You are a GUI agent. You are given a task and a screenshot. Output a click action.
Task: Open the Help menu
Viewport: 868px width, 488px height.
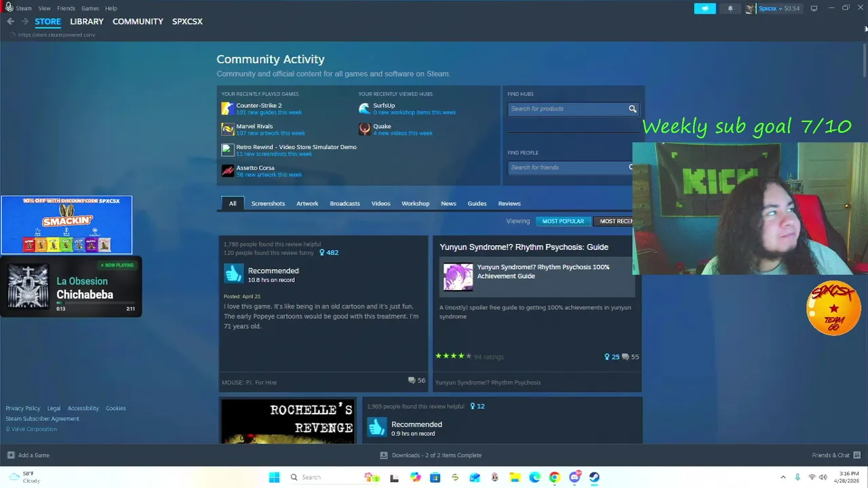(111, 8)
